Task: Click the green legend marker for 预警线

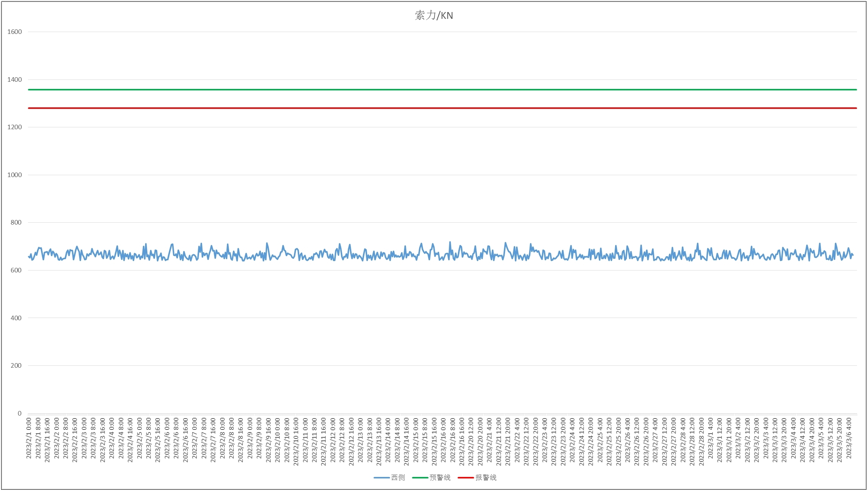Action: point(420,478)
